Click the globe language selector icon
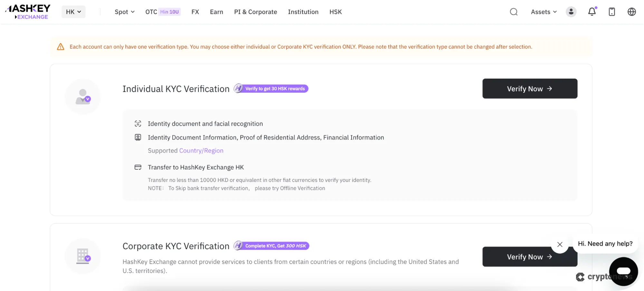 point(632,12)
